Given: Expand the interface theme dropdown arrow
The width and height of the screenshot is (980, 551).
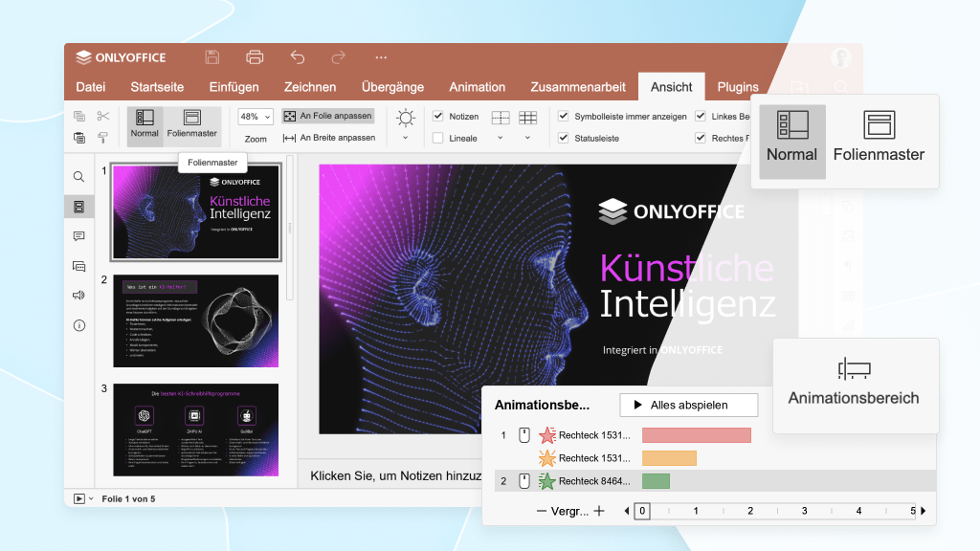Looking at the screenshot, I should pos(406,138).
